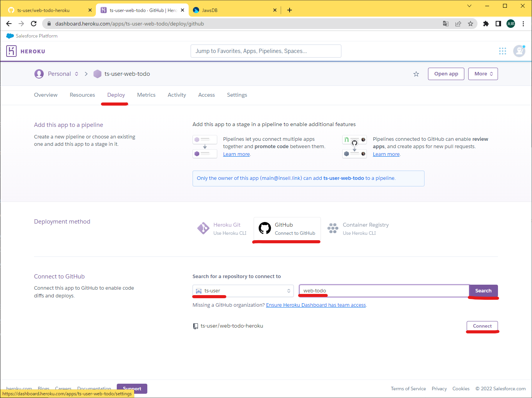Open the Chrome three-dot menu

[523, 24]
